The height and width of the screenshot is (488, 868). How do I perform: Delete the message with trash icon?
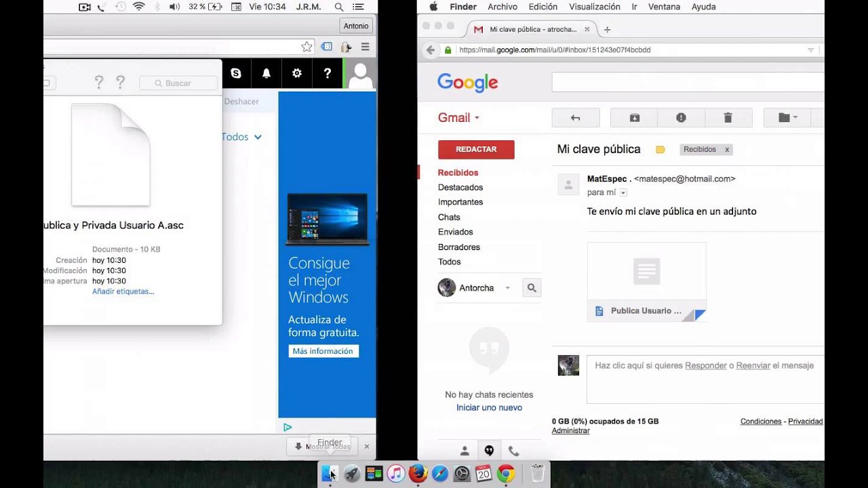(x=728, y=117)
